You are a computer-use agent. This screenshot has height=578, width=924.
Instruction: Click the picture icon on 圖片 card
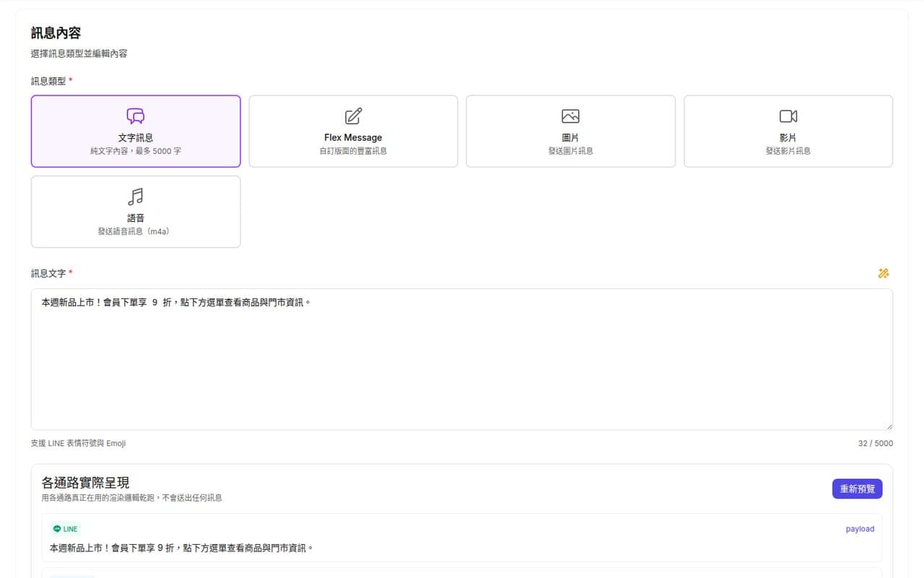click(x=570, y=116)
